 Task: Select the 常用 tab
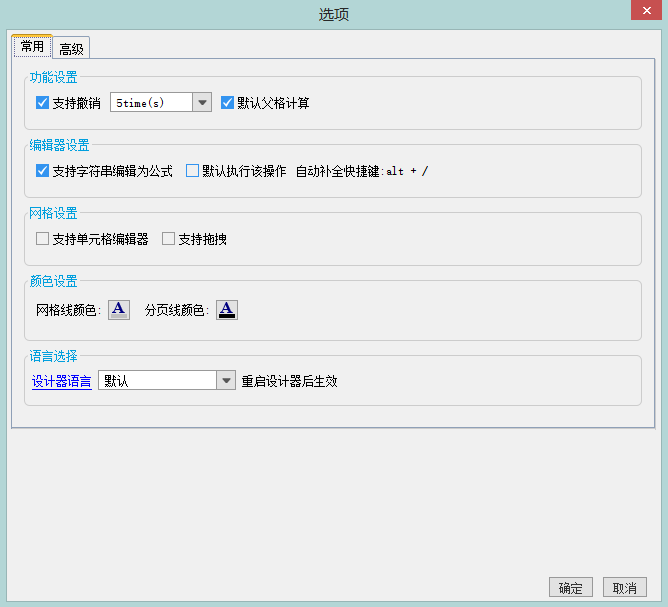32,46
